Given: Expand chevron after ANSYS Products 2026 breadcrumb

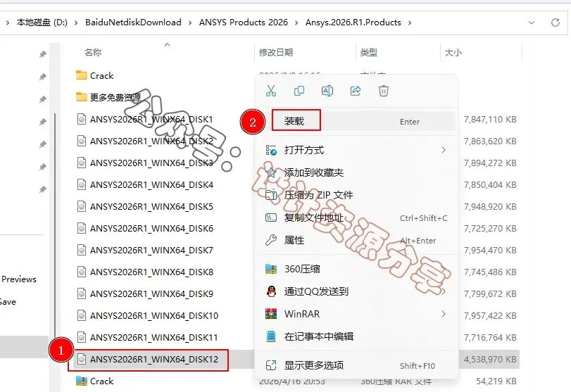Looking at the screenshot, I should pos(296,23).
